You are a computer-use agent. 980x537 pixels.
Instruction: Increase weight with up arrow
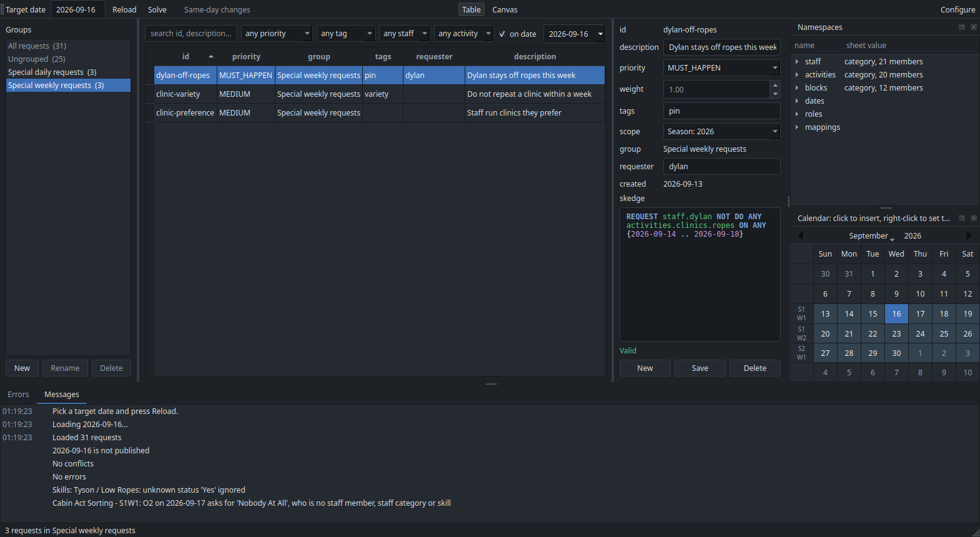pyautogui.click(x=775, y=85)
